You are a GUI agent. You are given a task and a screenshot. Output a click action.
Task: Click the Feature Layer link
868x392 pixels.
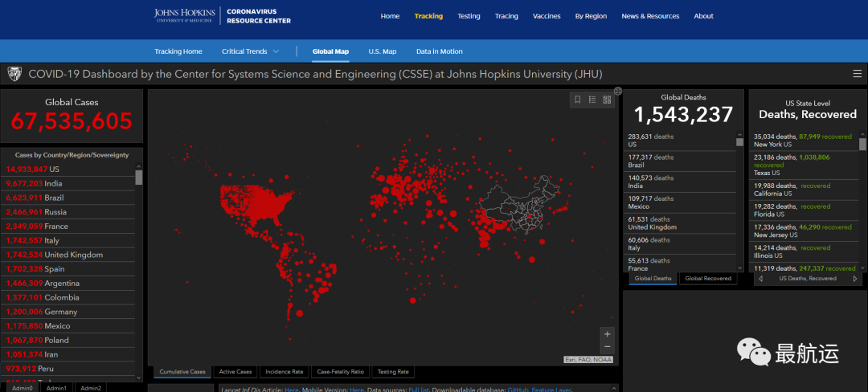(x=551, y=390)
